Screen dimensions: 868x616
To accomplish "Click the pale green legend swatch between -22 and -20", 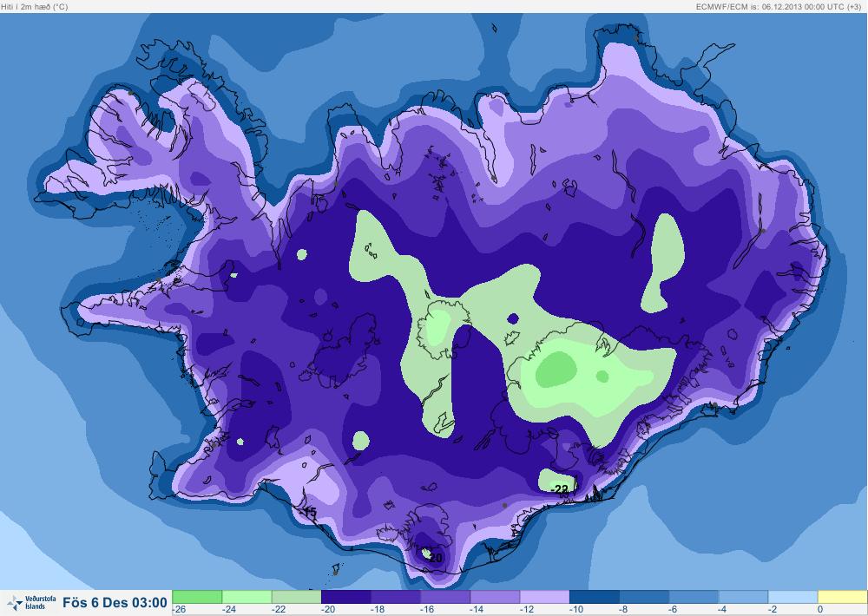I will 296,597.
